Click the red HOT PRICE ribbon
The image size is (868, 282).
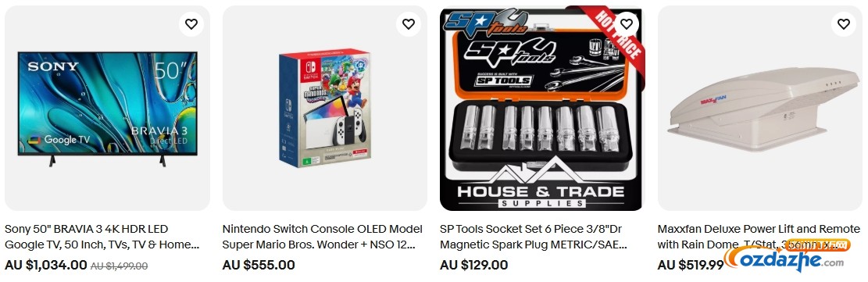pyautogui.click(x=620, y=35)
